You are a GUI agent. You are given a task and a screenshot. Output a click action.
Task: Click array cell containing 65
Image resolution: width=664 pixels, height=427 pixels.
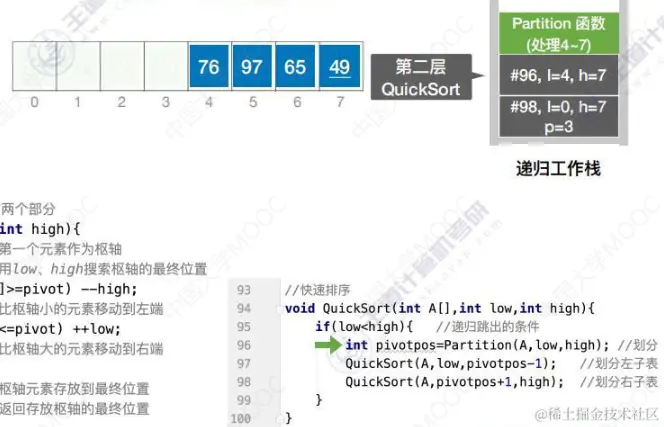click(295, 66)
